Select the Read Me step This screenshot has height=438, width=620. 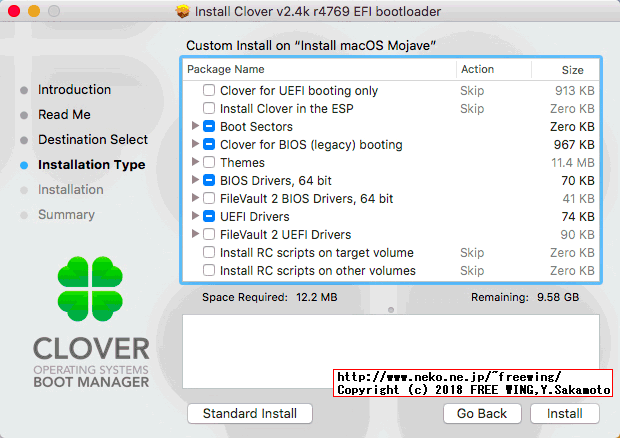(64, 115)
